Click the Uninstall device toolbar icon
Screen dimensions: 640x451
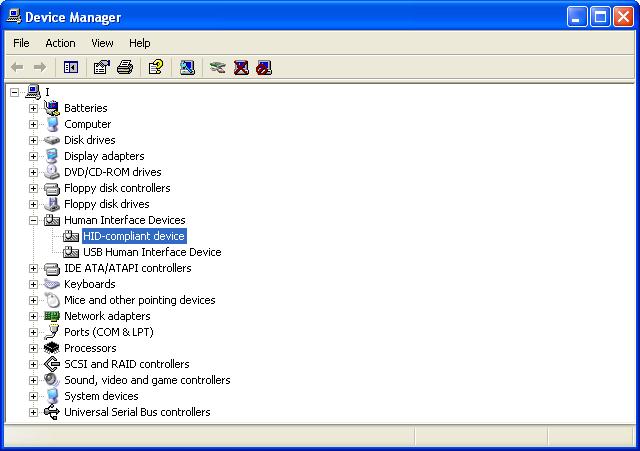tap(241, 67)
